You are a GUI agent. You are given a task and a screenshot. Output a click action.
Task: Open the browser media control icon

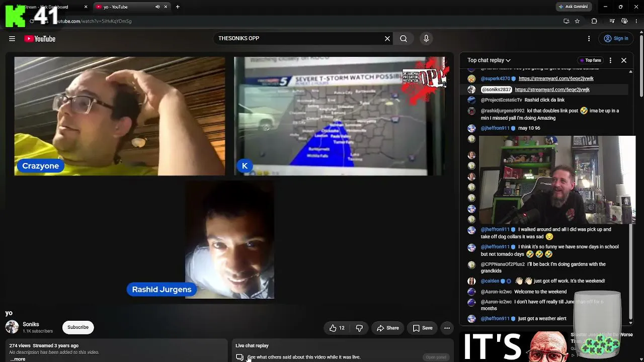612,21
